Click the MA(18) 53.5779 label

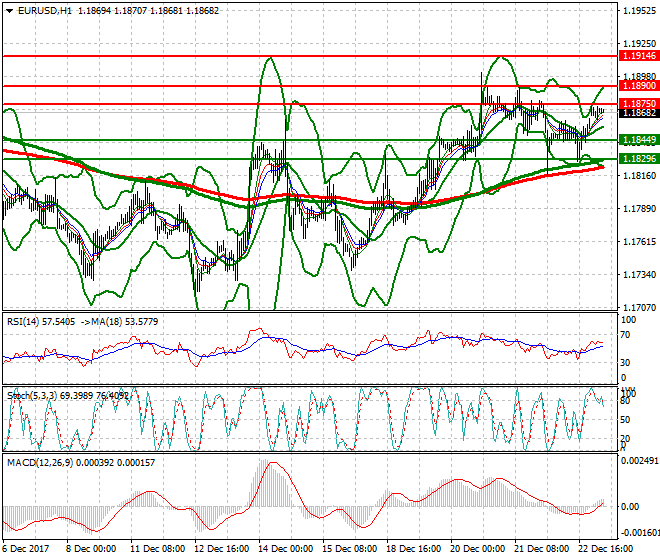point(125,322)
